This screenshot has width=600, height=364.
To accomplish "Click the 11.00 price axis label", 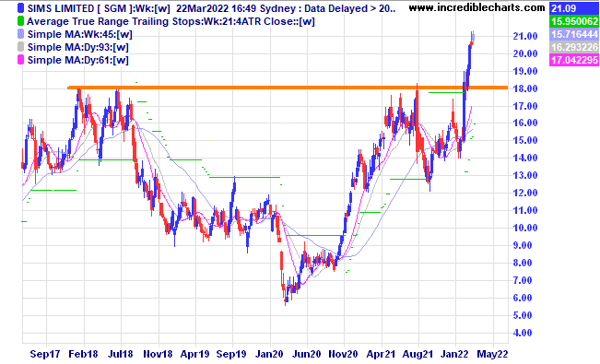I will (x=525, y=210).
